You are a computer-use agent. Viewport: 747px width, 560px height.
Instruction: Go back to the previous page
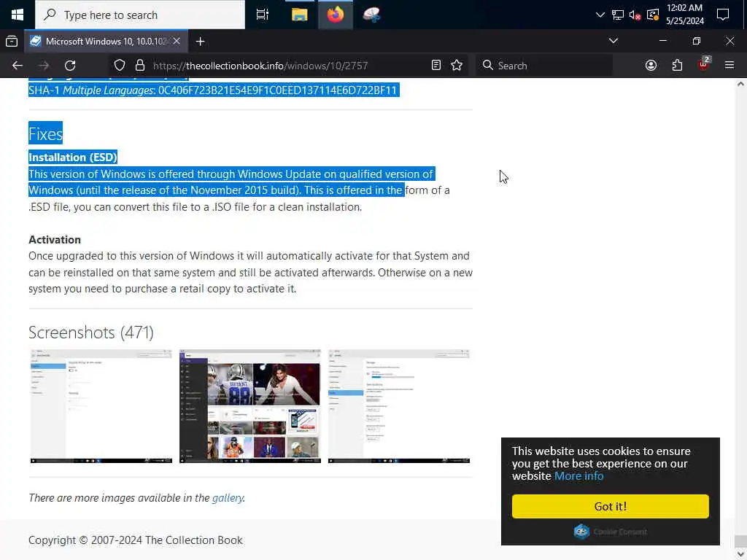(x=18, y=65)
